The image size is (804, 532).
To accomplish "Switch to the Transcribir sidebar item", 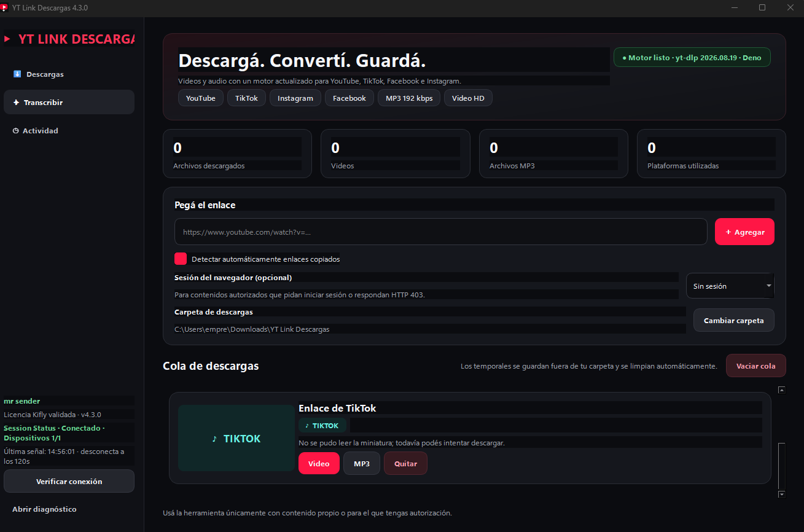I will tap(69, 103).
